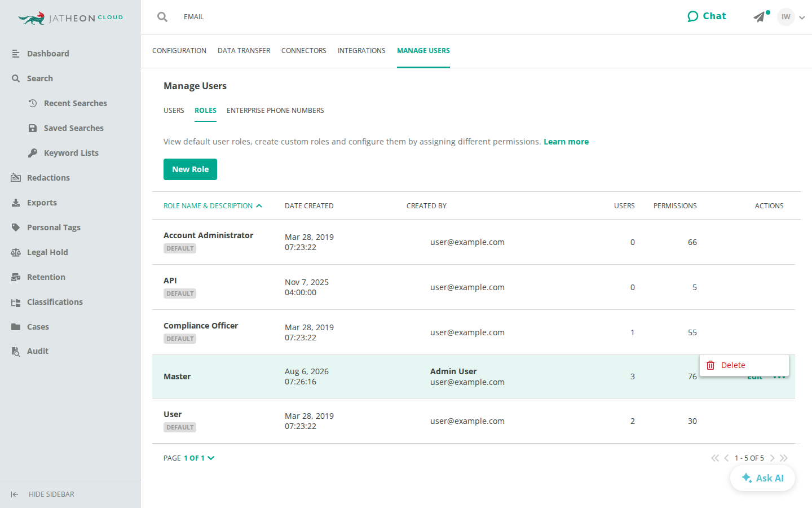Switch to the Integrations tab

click(x=361, y=51)
